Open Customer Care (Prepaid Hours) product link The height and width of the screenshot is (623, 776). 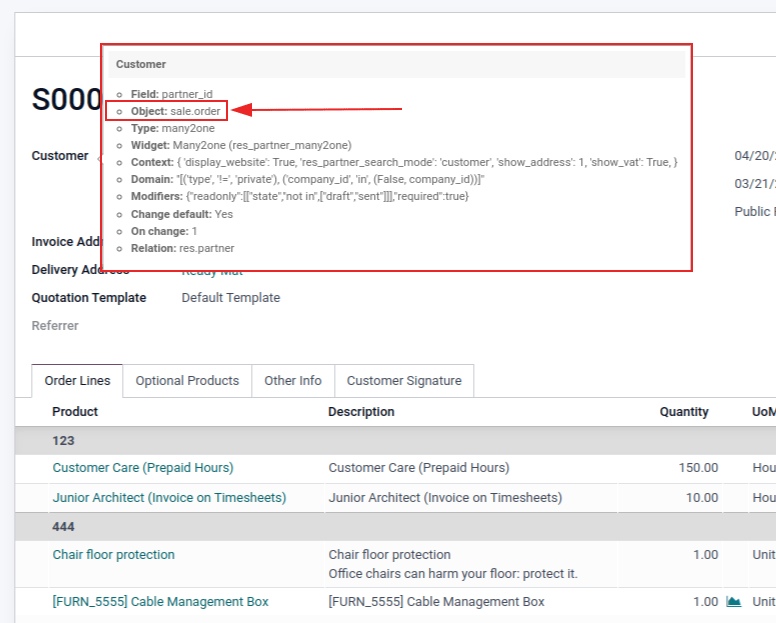point(143,468)
